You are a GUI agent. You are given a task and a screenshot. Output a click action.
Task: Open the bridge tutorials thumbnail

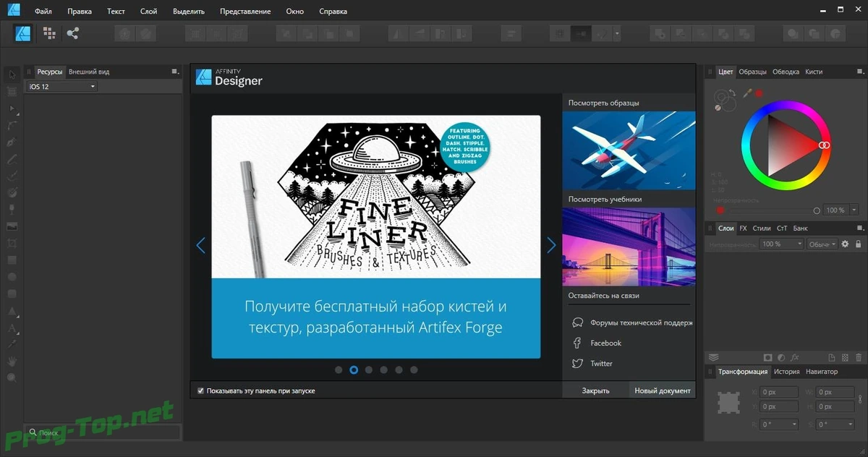point(629,247)
